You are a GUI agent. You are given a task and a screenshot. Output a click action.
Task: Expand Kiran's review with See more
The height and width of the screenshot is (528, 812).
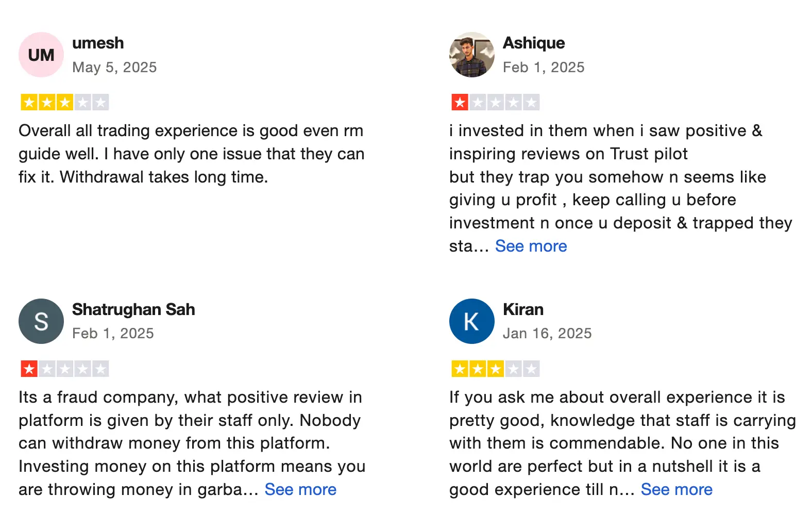pos(676,490)
